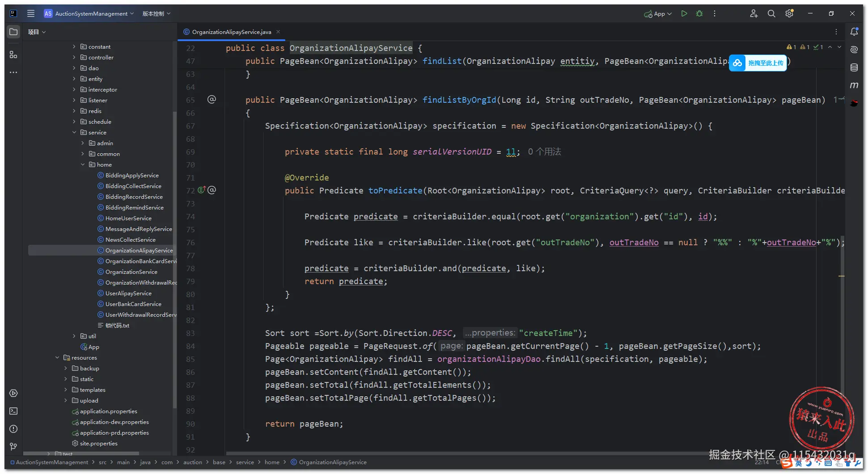
Task: Open the code with me account icon
Action: click(754, 13)
